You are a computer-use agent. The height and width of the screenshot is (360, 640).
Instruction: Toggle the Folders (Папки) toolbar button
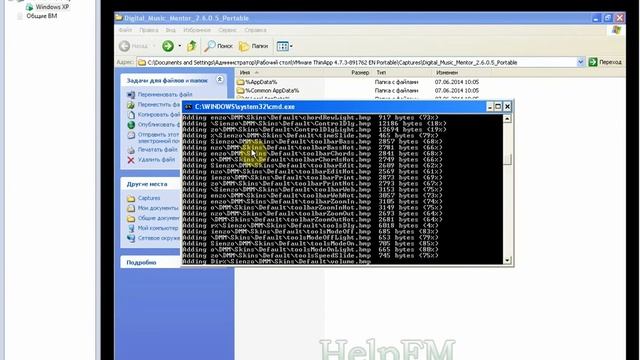coord(253,46)
